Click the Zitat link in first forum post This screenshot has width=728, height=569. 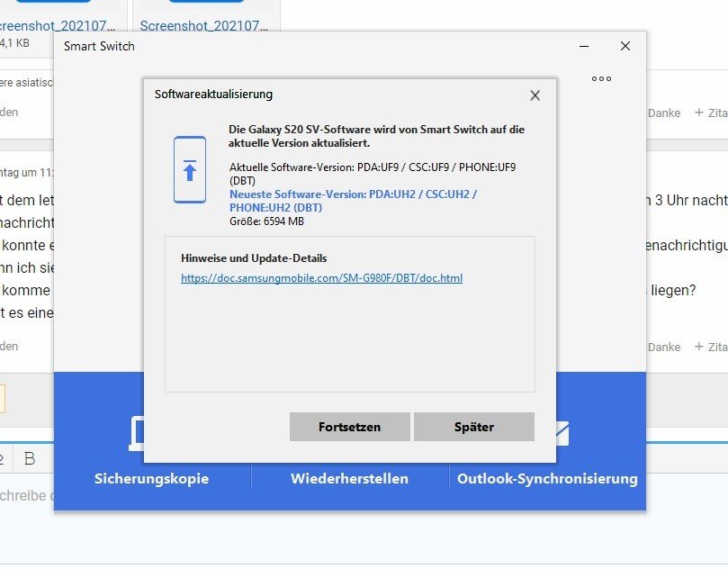[711, 113]
